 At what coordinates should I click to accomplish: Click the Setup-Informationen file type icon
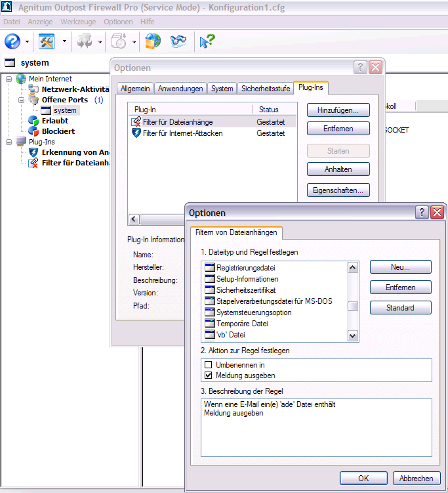pyautogui.click(x=209, y=278)
